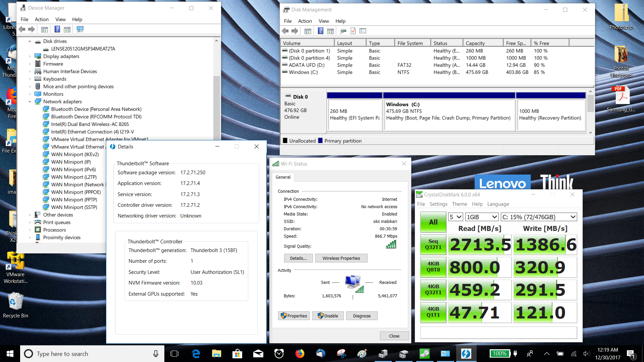Viewport: 644px width, 362px height.
Task: Click Help icon in Disk Management toolbar
Action: coord(321,31)
